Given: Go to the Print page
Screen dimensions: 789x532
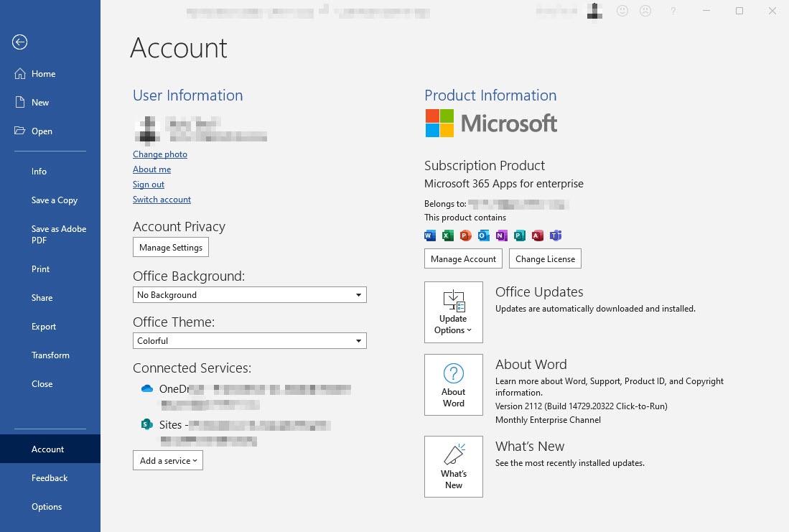Looking at the screenshot, I should pyautogui.click(x=40, y=269).
